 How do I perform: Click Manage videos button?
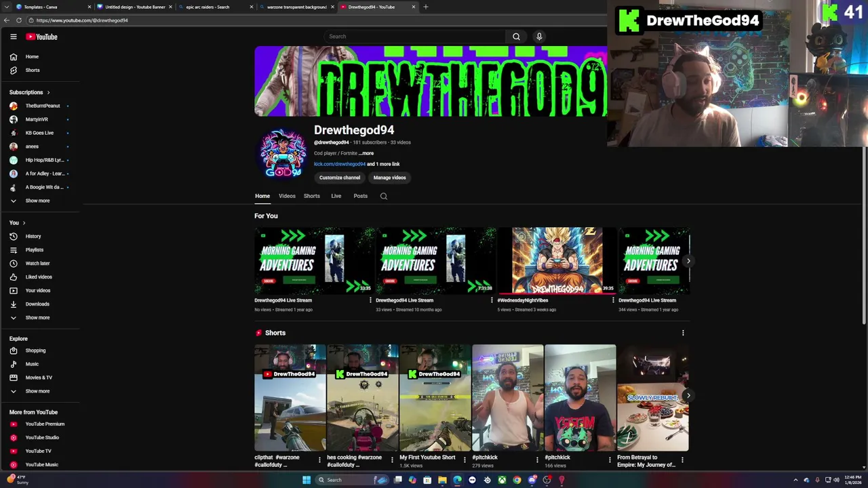point(389,178)
